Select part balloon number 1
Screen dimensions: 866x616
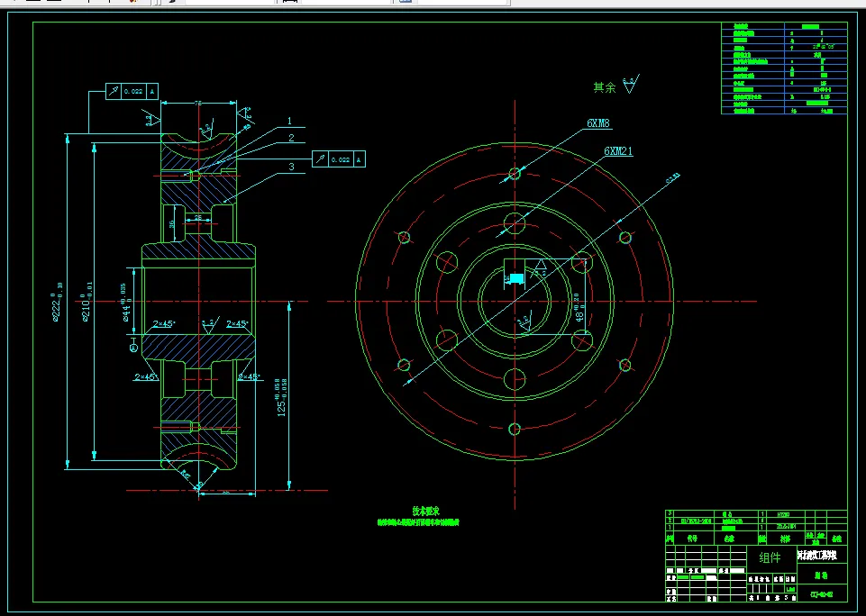click(x=289, y=121)
